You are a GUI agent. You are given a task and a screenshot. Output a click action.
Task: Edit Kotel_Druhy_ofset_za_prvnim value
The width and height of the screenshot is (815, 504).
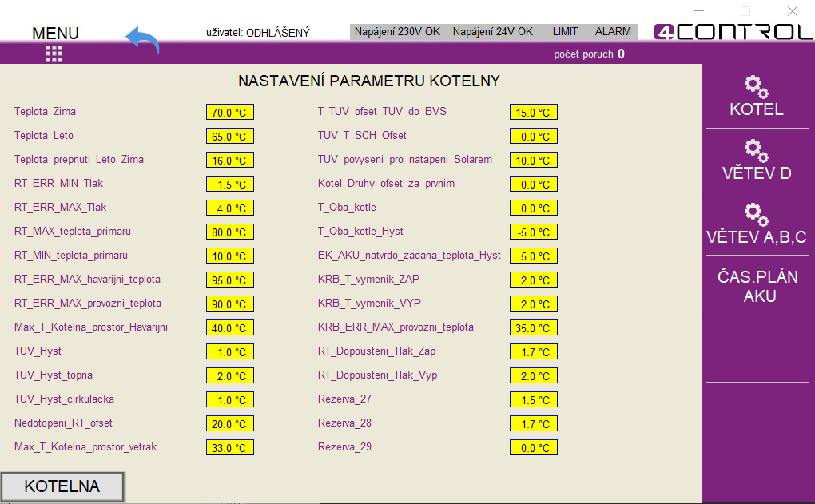pos(533,184)
